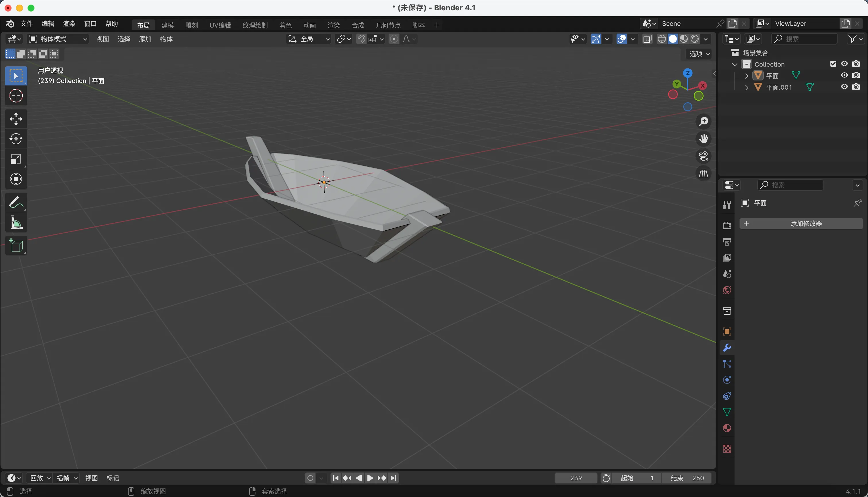This screenshot has height=497, width=868.
Task: Toggle the snapping magnet button
Action: tap(361, 39)
